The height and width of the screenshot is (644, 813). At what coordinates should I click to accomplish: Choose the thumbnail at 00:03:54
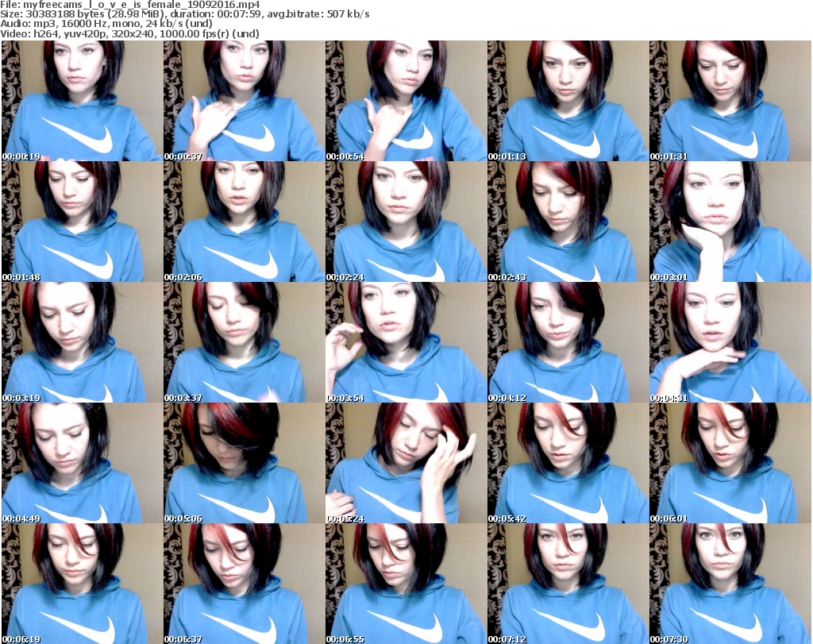[x=406, y=342]
